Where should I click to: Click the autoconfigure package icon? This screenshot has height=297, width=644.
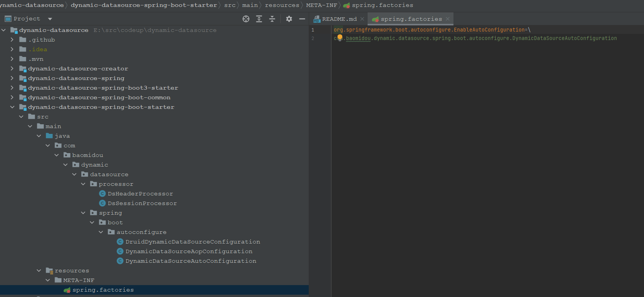[x=111, y=232]
